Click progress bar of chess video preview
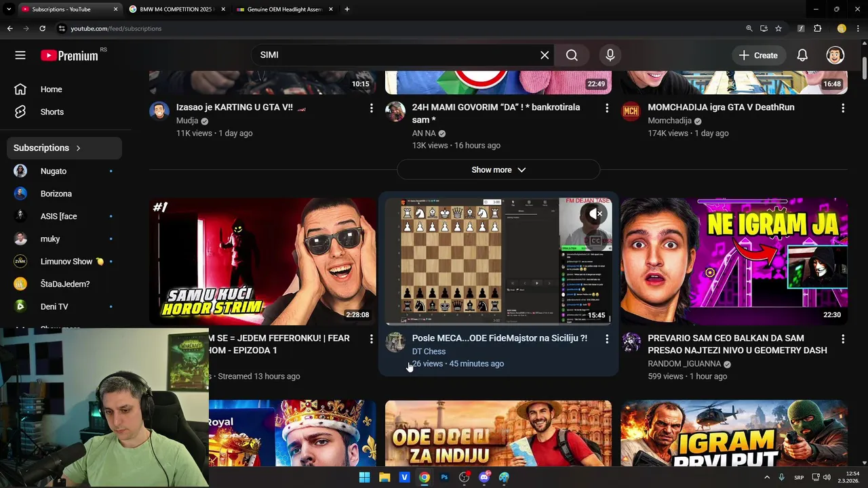 [x=498, y=324]
